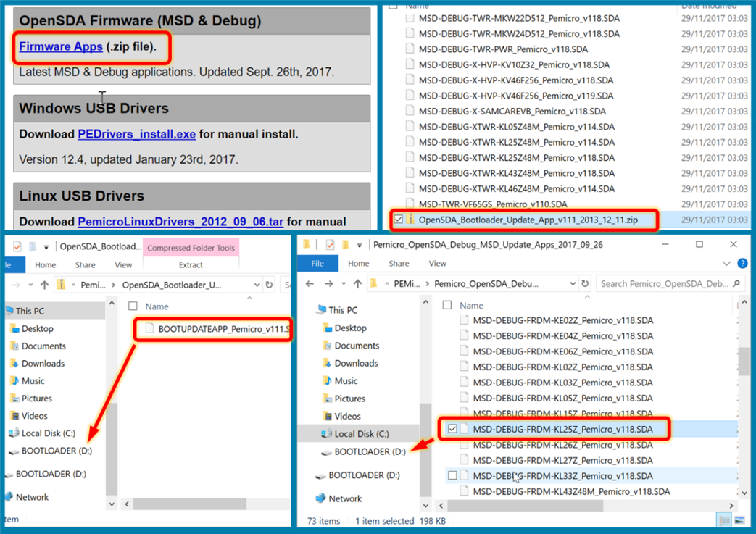Uncheck the MSD-DEBUG-FRDM-KL25Z file checkbox

point(453,429)
